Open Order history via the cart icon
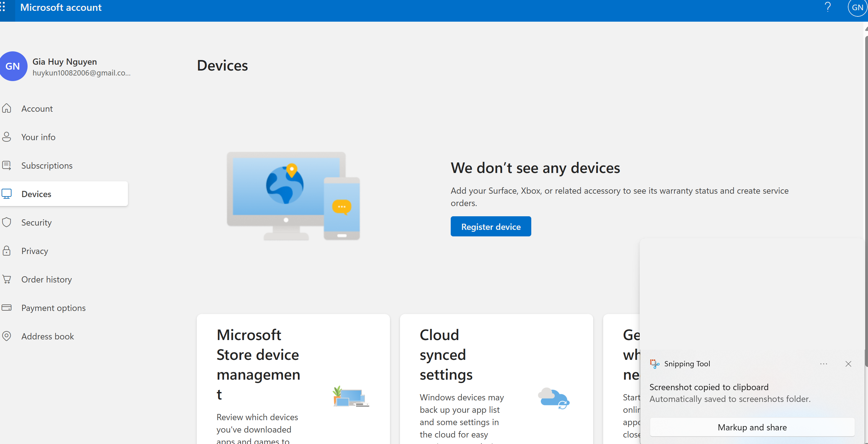 pyautogui.click(x=7, y=279)
